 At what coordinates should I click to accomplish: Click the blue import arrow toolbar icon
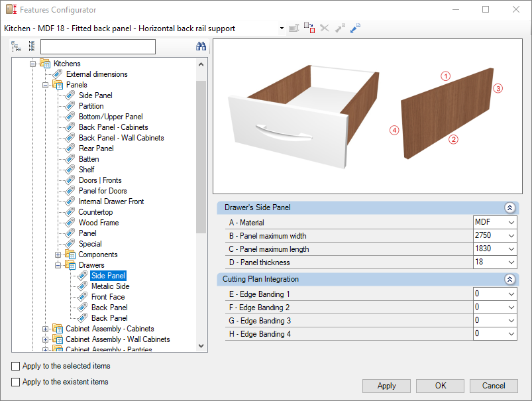355,29
